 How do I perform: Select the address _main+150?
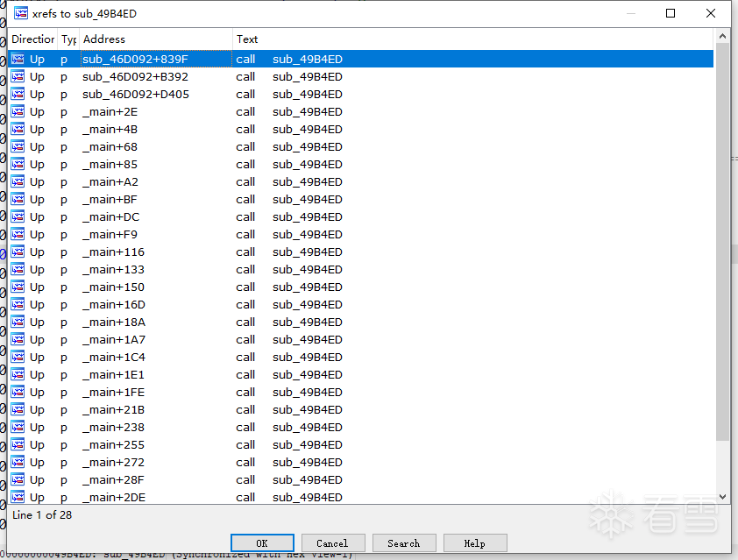113,287
